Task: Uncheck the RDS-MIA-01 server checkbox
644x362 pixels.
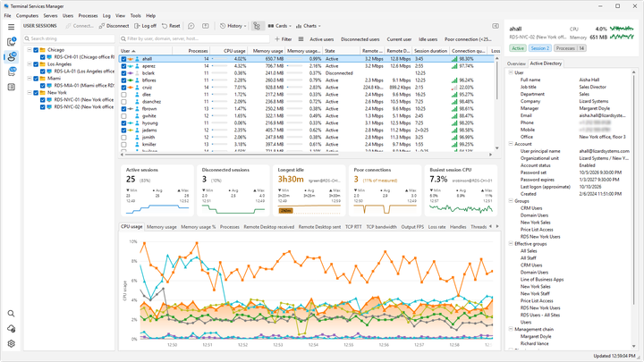Action: point(42,86)
